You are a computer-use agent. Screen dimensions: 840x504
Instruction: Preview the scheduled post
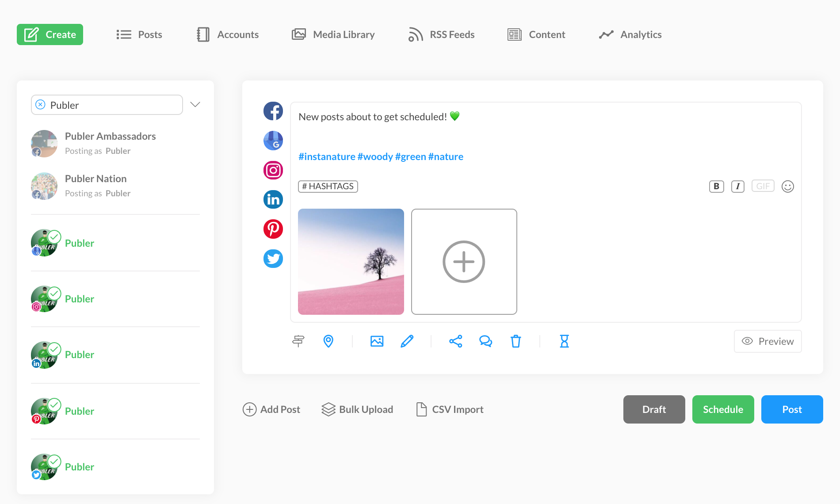point(767,341)
